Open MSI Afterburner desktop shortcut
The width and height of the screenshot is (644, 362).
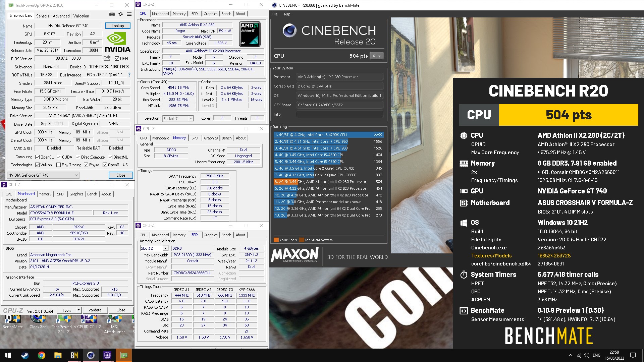click(114, 324)
